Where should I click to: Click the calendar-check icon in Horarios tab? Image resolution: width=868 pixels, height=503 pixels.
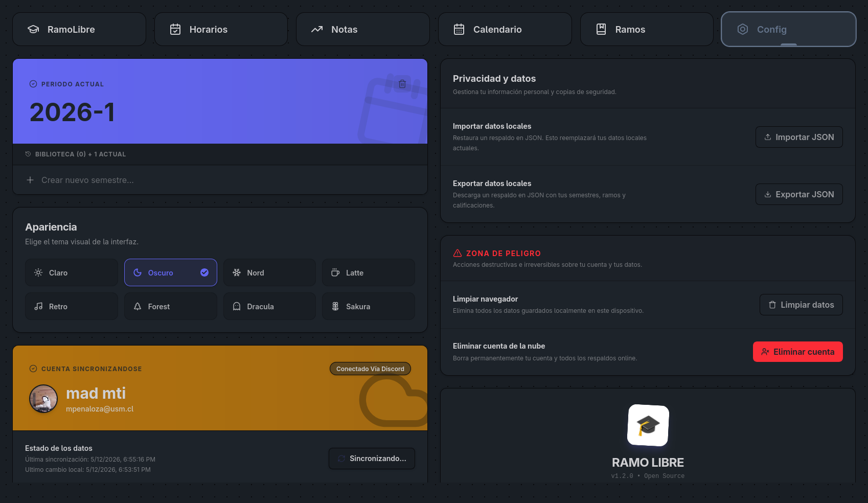[x=175, y=29]
